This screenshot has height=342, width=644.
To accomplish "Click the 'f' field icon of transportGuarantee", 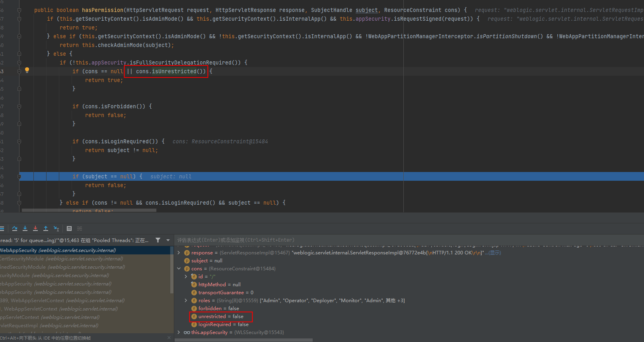I will tap(194, 293).
